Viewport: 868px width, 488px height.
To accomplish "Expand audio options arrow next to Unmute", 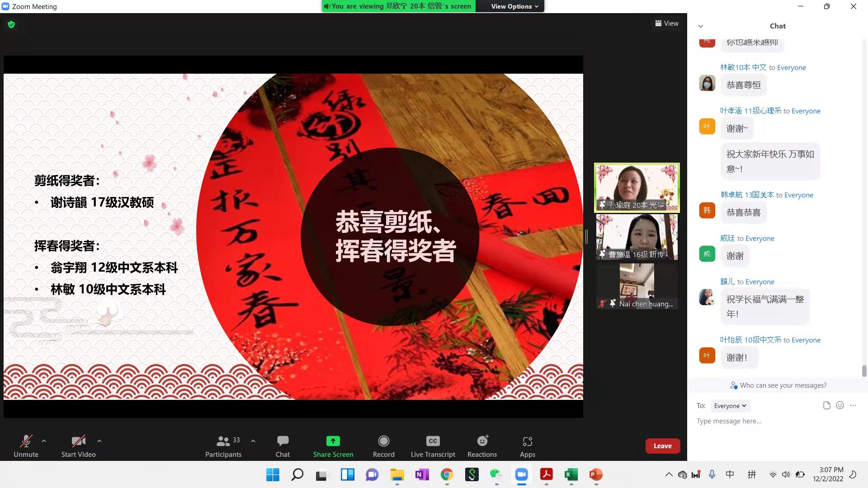I will (44, 441).
